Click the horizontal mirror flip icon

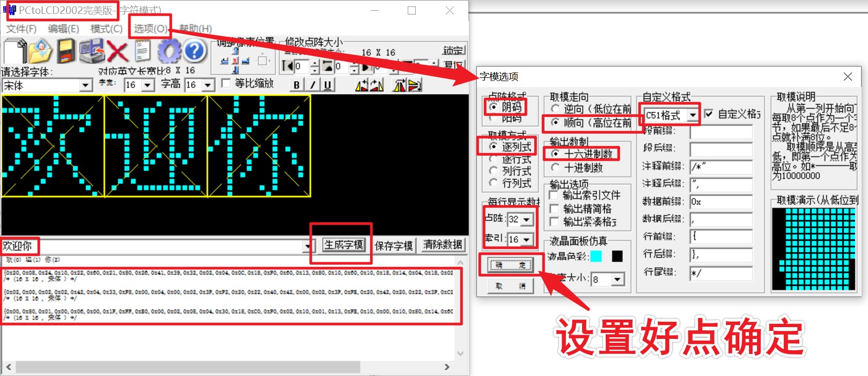pyautogui.click(x=400, y=84)
